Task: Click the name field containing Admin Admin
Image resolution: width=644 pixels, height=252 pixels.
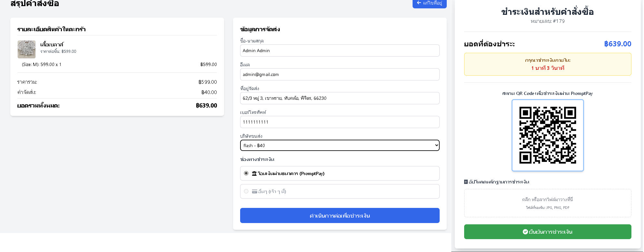Action: click(x=339, y=51)
